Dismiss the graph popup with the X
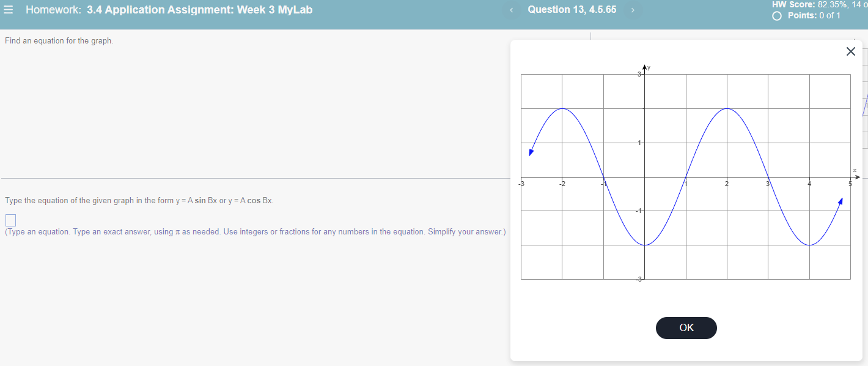The image size is (868, 366). click(x=850, y=51)
